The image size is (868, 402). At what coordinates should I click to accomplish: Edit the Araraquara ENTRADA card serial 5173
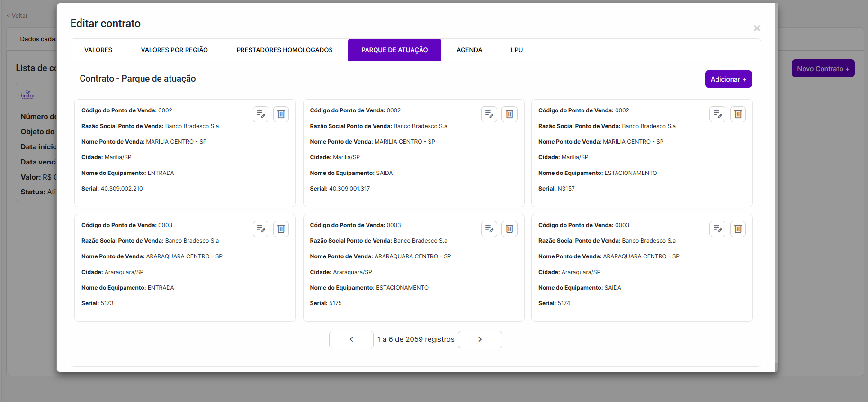[260, 229]
